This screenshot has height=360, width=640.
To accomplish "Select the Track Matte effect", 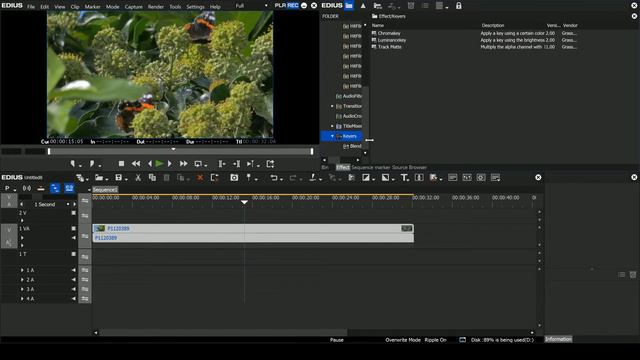I will [x=389, y=47].
